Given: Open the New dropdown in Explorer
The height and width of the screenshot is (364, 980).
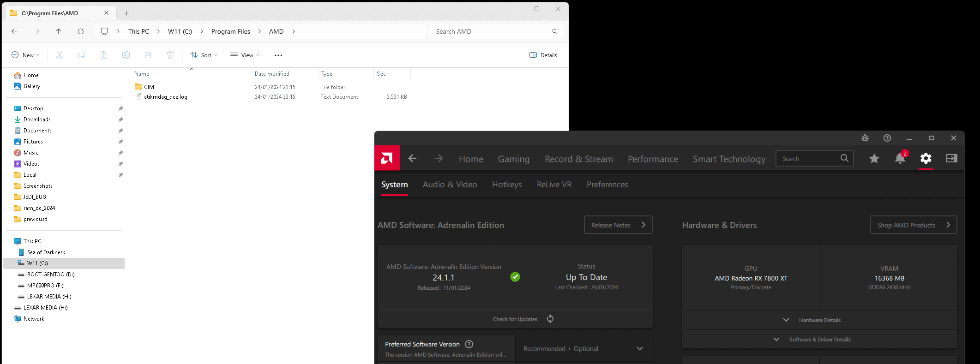Looking at the screenshot, I should [x=25, y=55].
